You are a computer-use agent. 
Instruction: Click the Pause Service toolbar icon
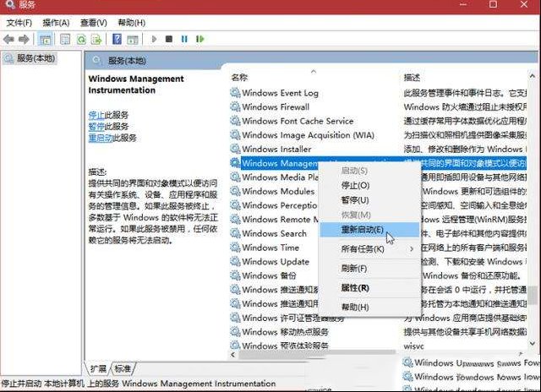pyautogui.click(x=184, y=39)
